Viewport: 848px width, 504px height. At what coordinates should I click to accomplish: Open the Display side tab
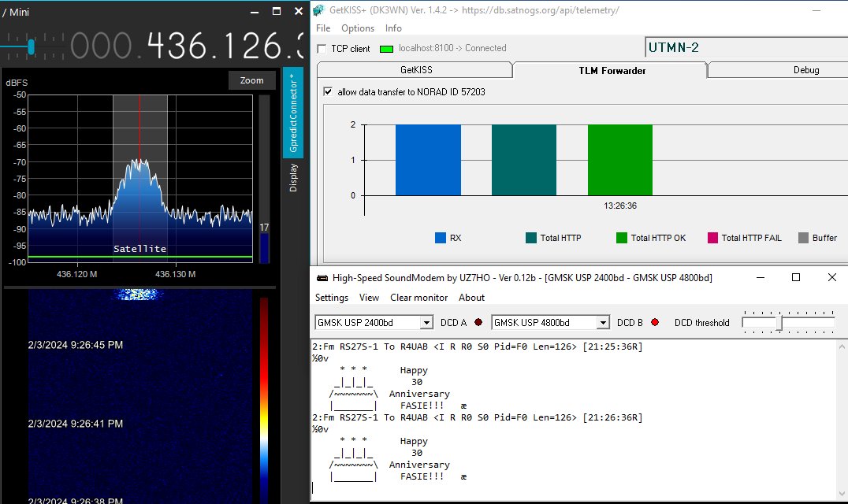(293, 178)
